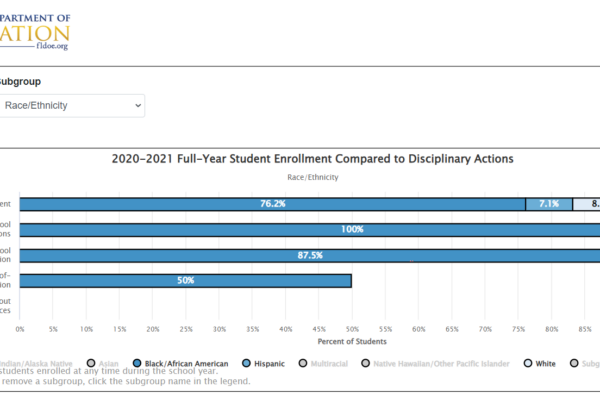This screenshot has width=600, height=400.
Task: Click the Black/African American legend color circle
Action: click(x=137, y=363)
